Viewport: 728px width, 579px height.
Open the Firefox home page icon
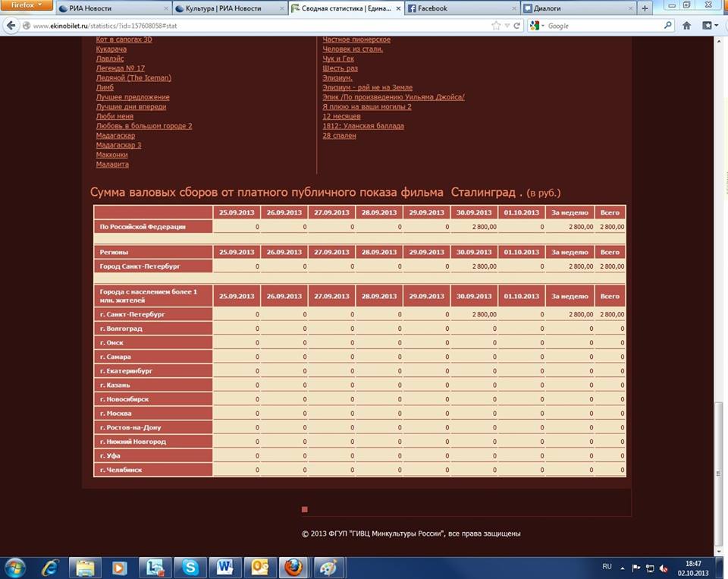pyautogui.click(x=687, y=26)
